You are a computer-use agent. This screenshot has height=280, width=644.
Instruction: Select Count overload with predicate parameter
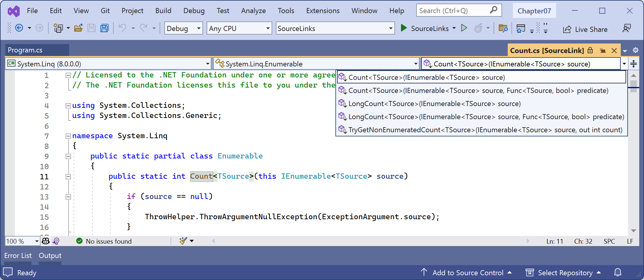[482, 91]
